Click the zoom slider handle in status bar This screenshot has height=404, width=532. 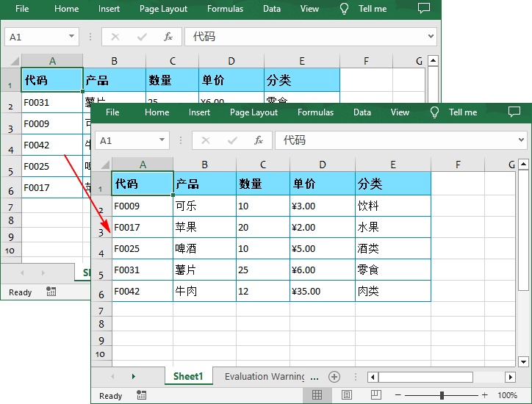(x=442, y=395)
